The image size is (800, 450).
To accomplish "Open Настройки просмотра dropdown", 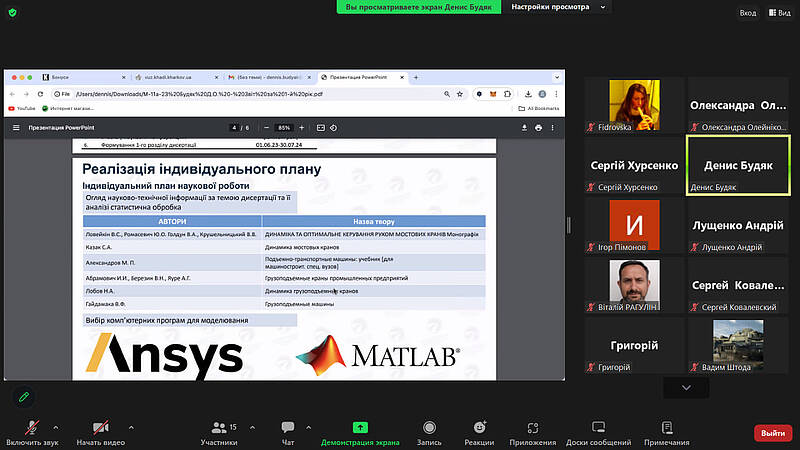I will click(x=558, y=7).
